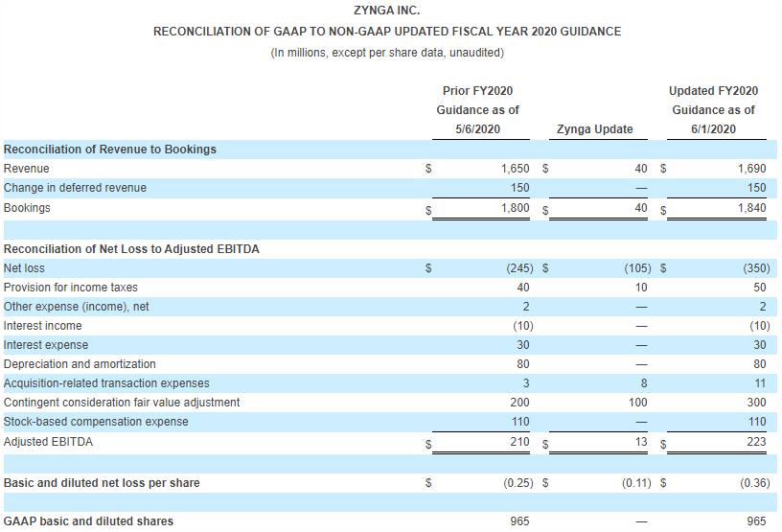Click the Acquisition-related transaction expenses label
The width and height of the screenshot is (782, 532).
[106, 383]
